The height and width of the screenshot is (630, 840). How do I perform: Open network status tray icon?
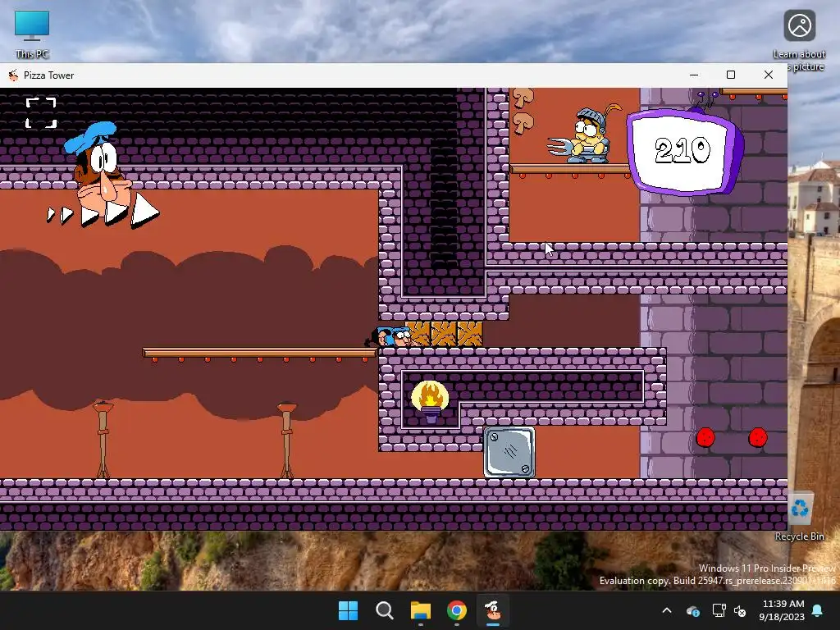tap(719, 610)
